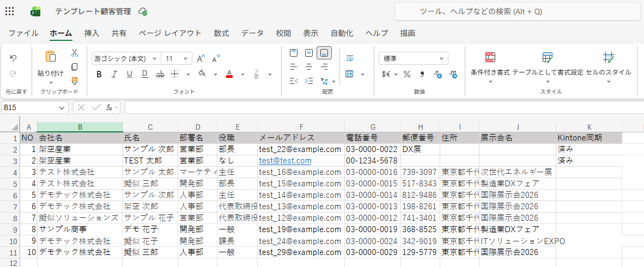This screenshot has height=267, width=644.
Task: Click the text Orientation icon
Action: coord(325,81)
